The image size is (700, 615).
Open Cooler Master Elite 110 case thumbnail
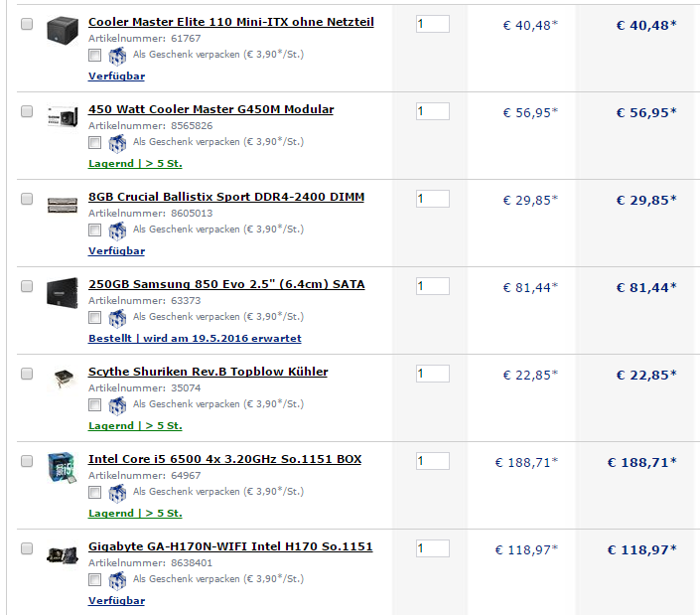(63, 30)
